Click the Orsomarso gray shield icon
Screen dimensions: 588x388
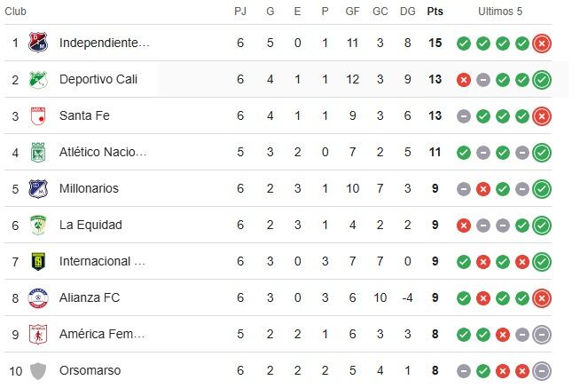(37, 370)
